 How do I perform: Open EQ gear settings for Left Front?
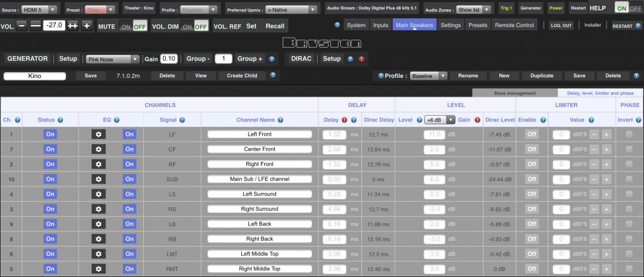tap(98, 134)
